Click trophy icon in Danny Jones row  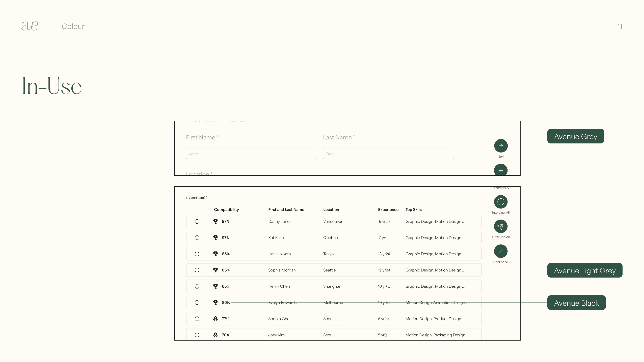[x=216, y=221]
